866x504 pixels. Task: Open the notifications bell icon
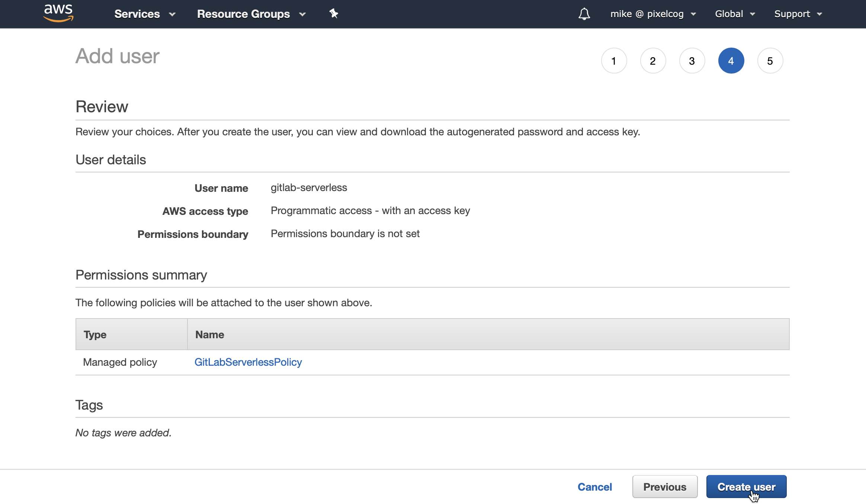(x=583, y=13)
